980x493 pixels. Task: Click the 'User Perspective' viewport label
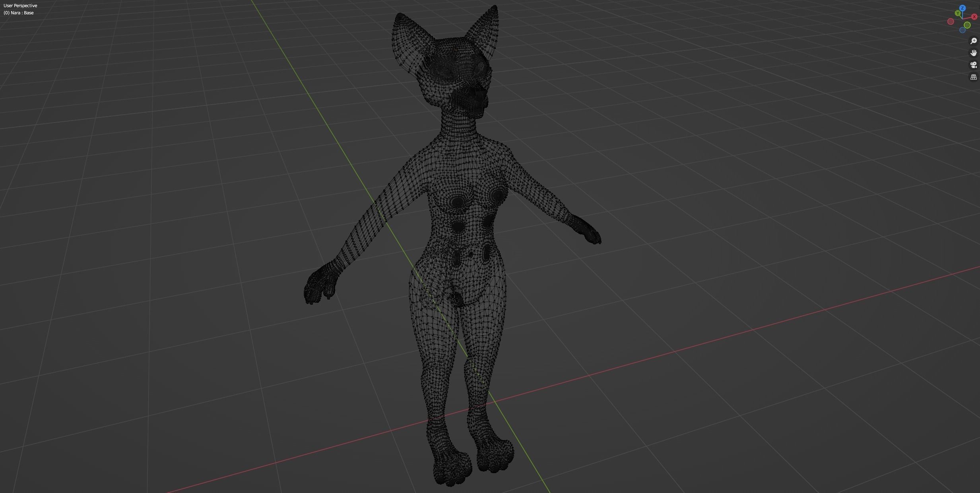pyautogui.click(x=20, y=6)
